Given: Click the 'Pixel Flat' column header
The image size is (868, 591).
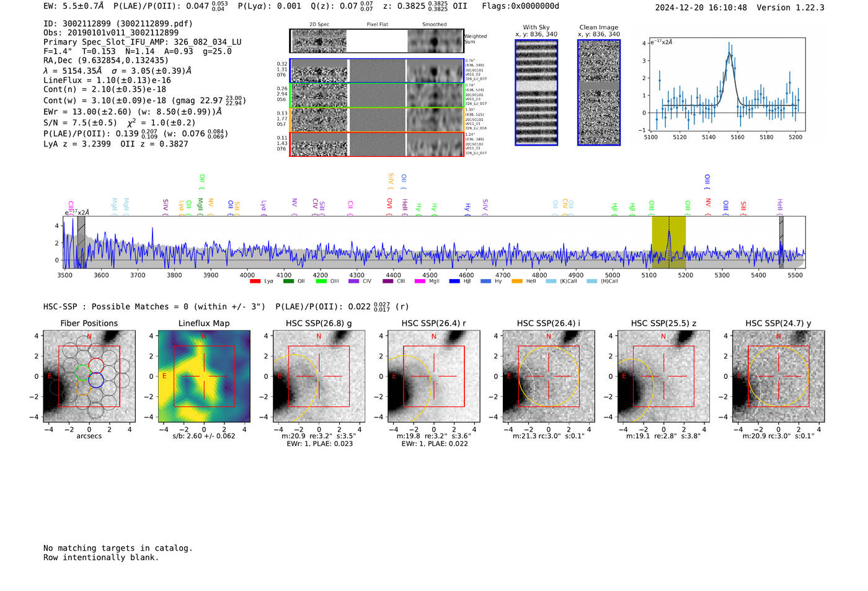Looking at the screenshot, I should click(x=377, y=24).
